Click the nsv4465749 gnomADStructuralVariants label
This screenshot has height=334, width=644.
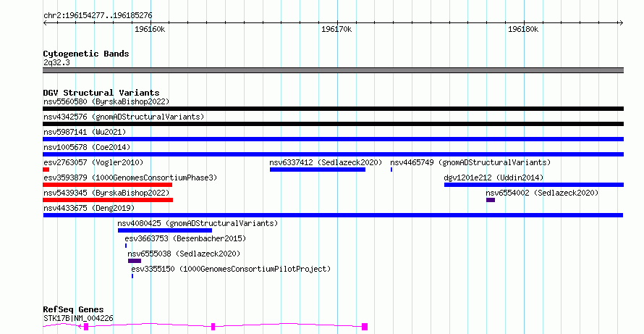pos(470,162)
